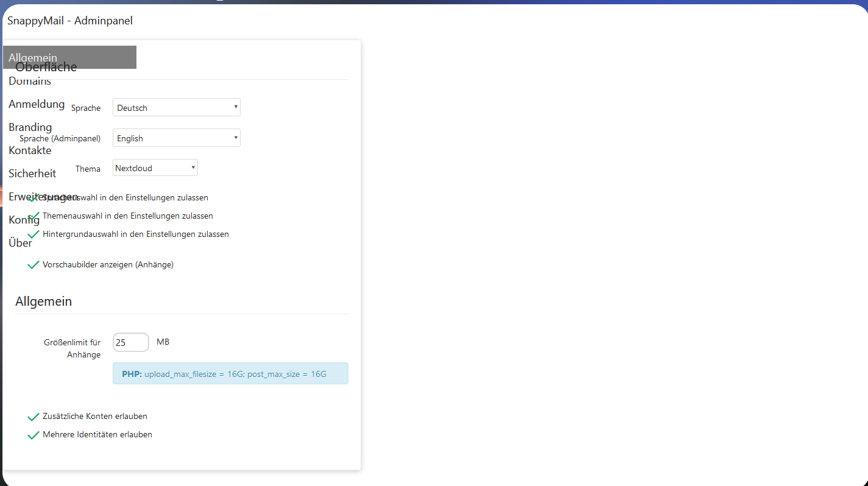Show the Über page

pyautogui.click(x=20, y=242)
